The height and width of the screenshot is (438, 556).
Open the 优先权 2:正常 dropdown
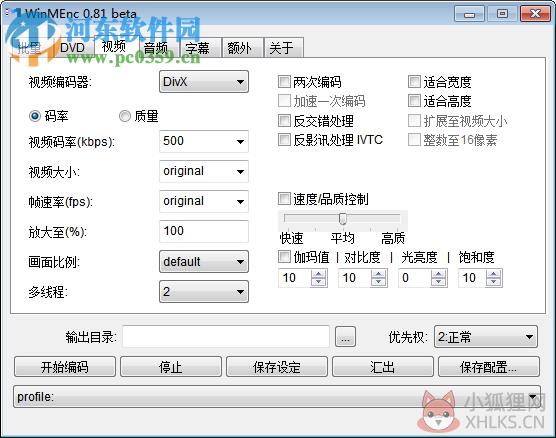486,337
